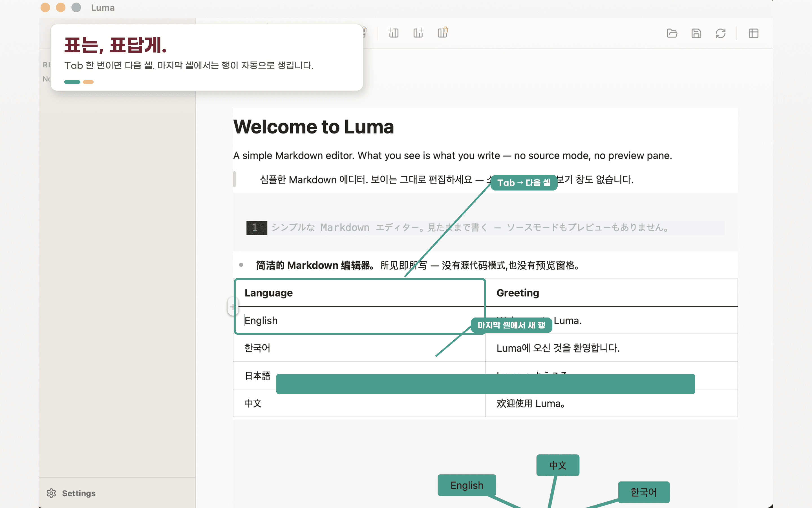The width and height of the screenshot is (812, 508).
Task: Click the refresh arrows icon
Action: (x=720, y=33)
